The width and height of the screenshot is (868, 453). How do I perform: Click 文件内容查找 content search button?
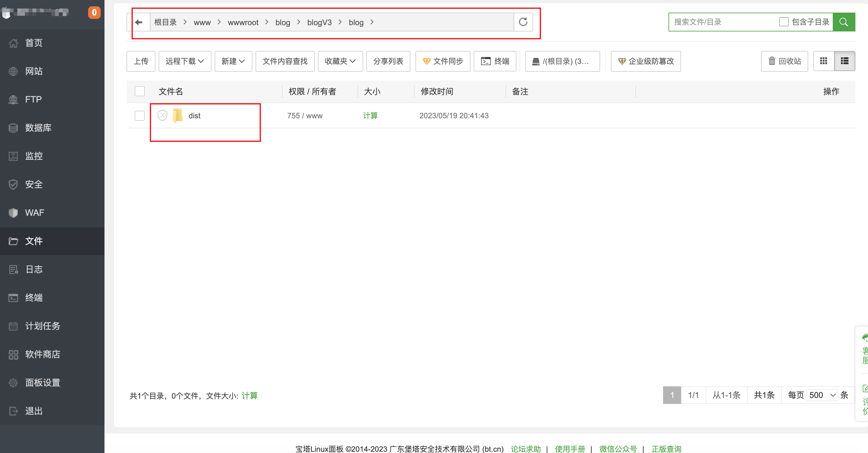(285, 61)
